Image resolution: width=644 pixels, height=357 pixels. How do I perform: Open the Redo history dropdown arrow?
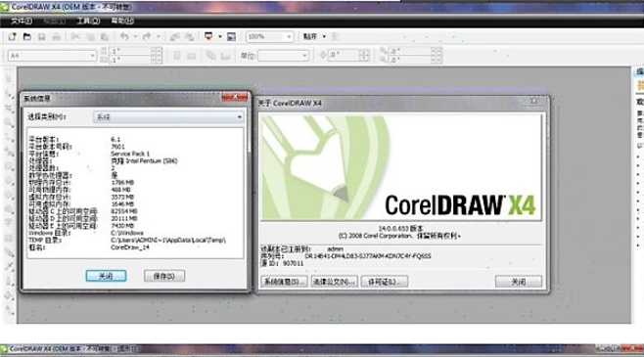pos(159,37)
